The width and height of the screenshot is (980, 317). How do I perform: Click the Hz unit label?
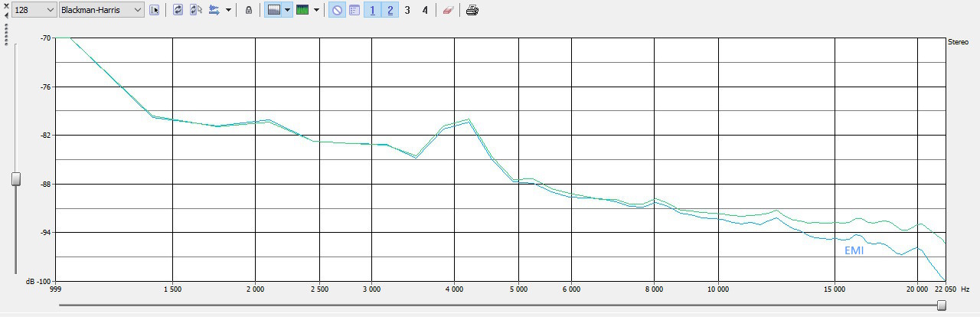coord(965,289)
